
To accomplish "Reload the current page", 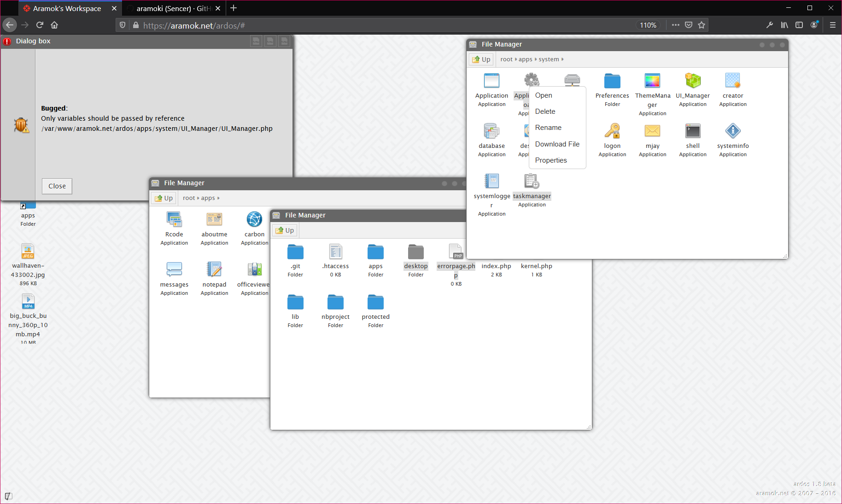I will point(40,25).
